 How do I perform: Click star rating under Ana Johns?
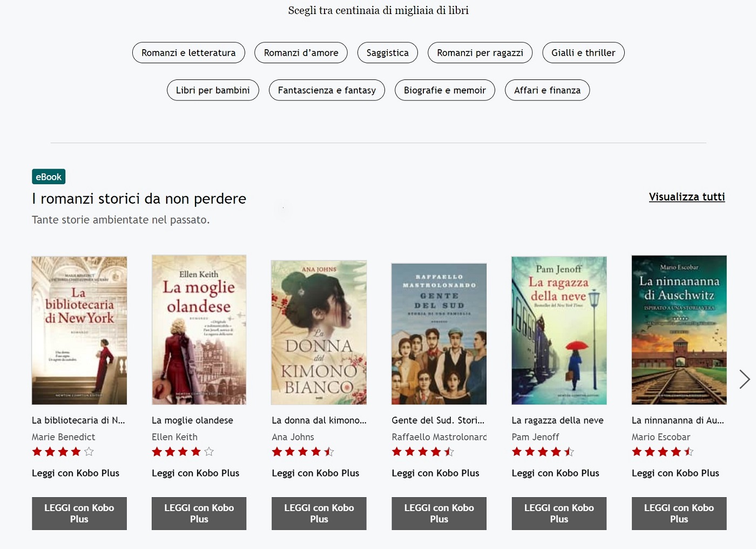(303, 452)
